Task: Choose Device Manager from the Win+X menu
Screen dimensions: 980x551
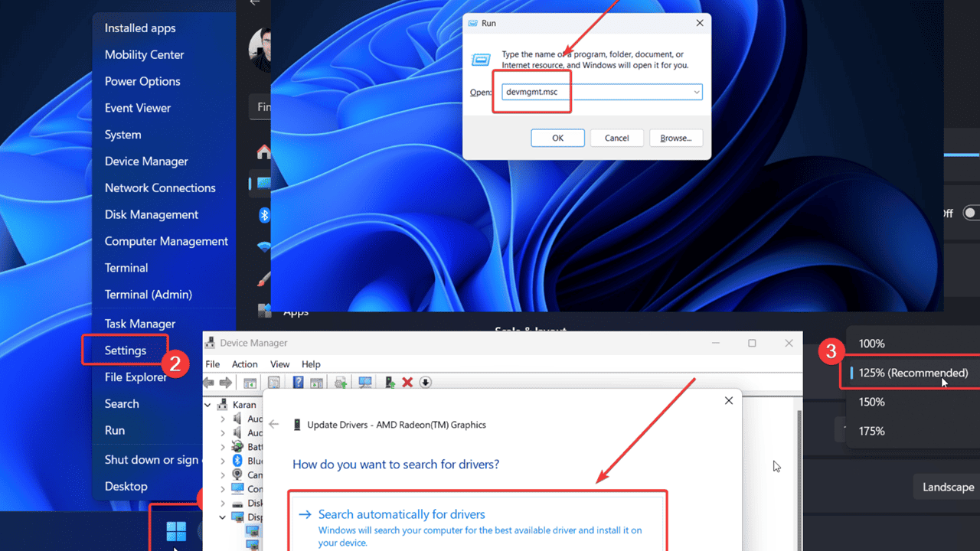Action: coord(146,161)
